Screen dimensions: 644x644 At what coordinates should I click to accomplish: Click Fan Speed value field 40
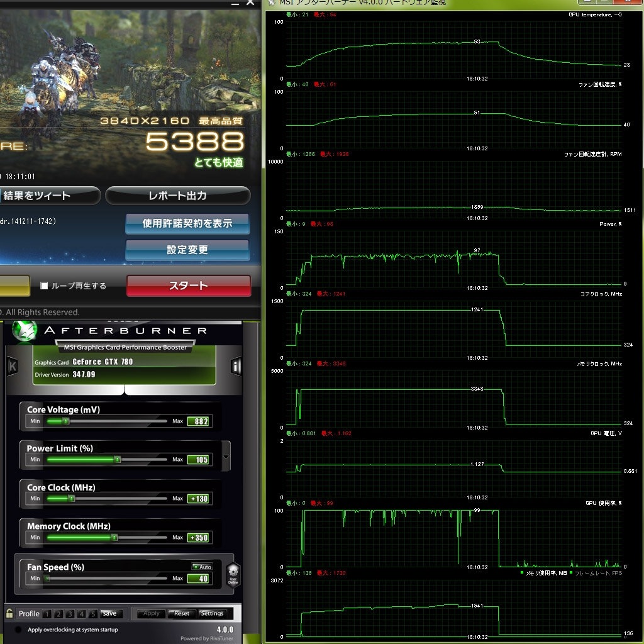click(x=198, y=579)
